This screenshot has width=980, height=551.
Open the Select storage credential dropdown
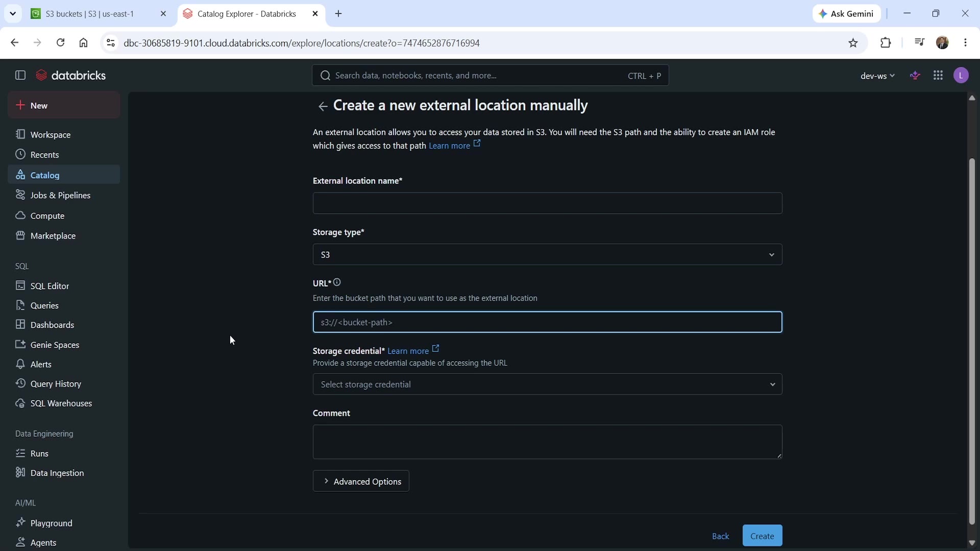547,384
